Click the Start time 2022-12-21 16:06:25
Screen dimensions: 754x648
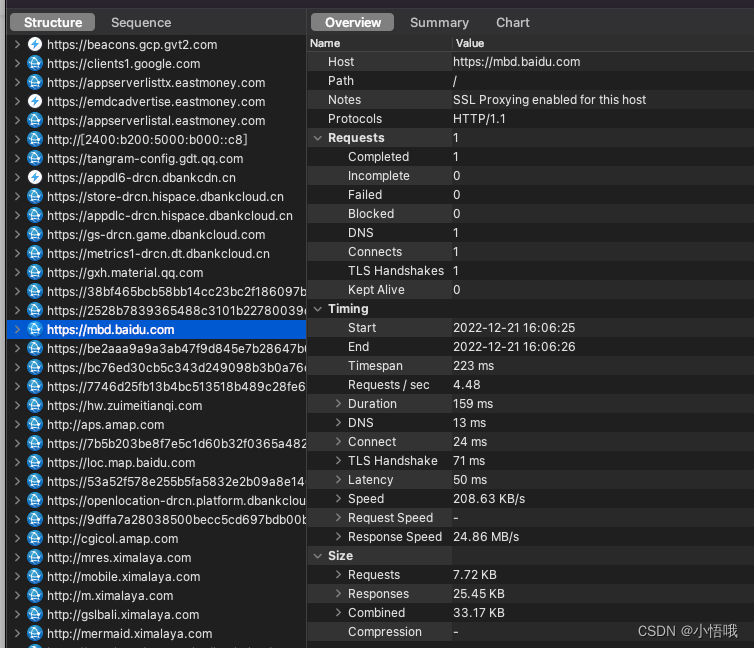click(x=514, y=328)
